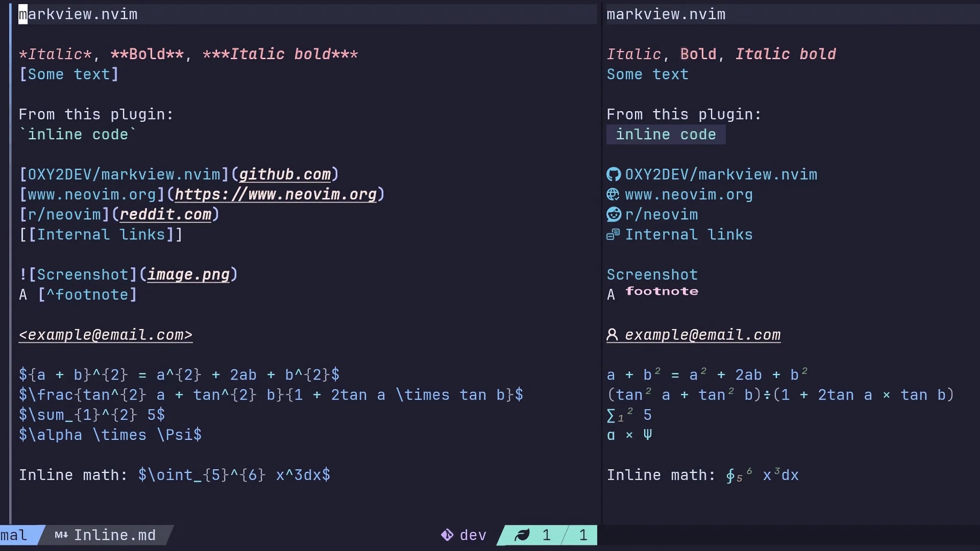This screenshot has height=551, width=980.
Task: Click the raw $\oint_{5}^{6} x^3dx$ expression
Action: [x=234, y=475]
